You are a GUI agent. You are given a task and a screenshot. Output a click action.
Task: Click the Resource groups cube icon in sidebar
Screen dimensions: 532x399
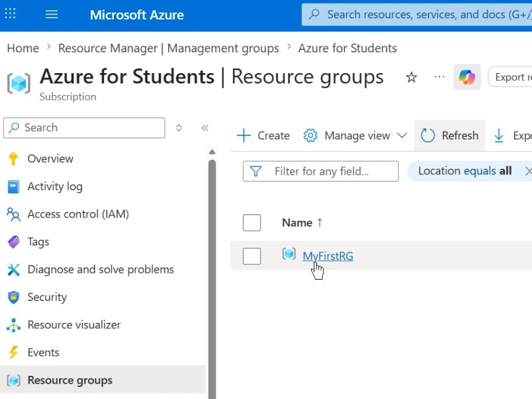13,380
